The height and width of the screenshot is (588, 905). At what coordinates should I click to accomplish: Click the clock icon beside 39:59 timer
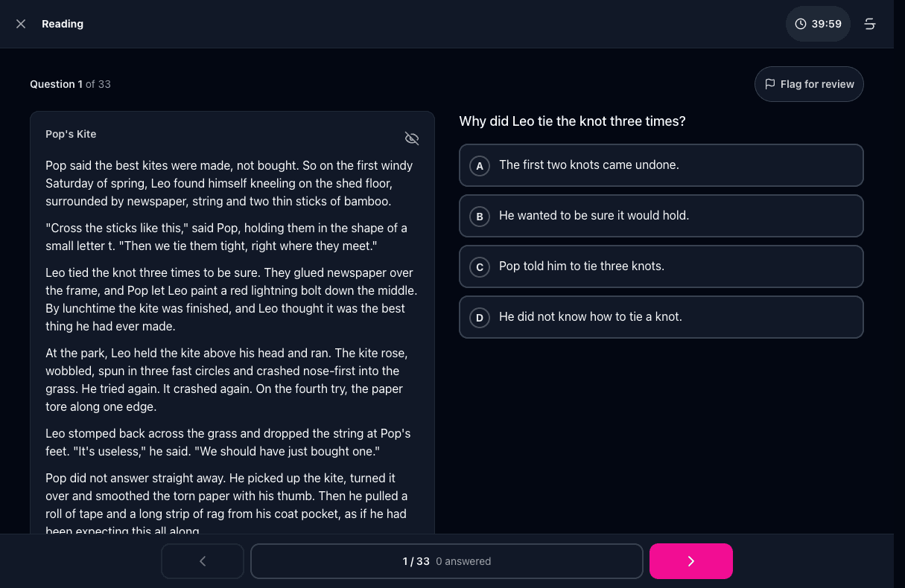(801, 24)
